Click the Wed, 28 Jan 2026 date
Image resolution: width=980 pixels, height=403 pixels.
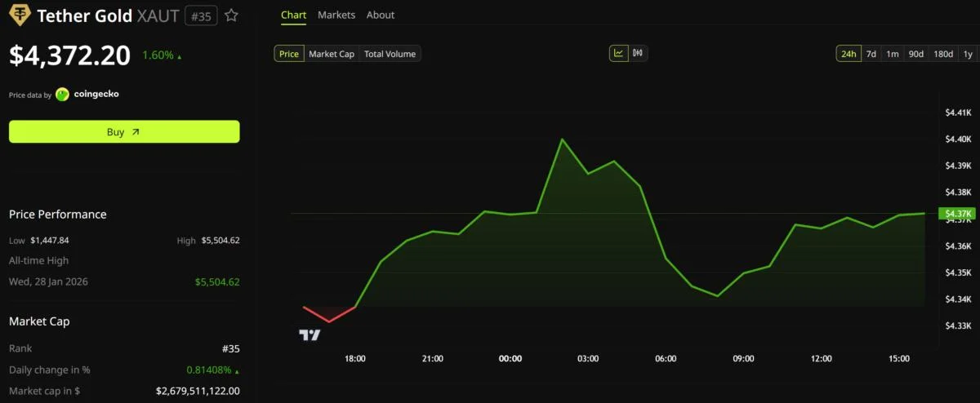pos(48,281)
